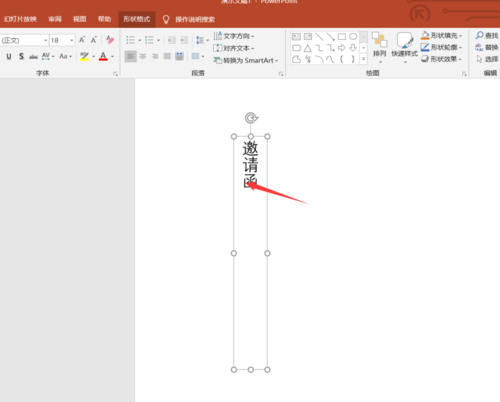Apply bullet list formatting
500x402 pixels.
click(x=130, y=40)
